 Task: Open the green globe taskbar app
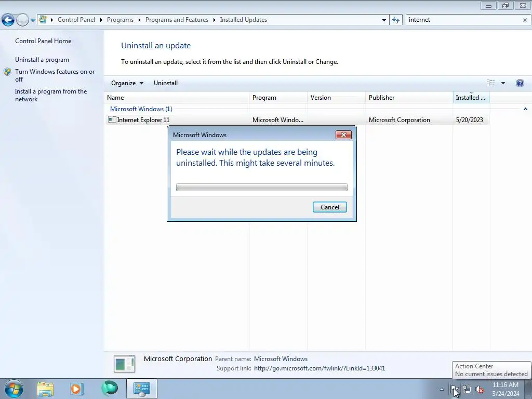tap(109, 389)
